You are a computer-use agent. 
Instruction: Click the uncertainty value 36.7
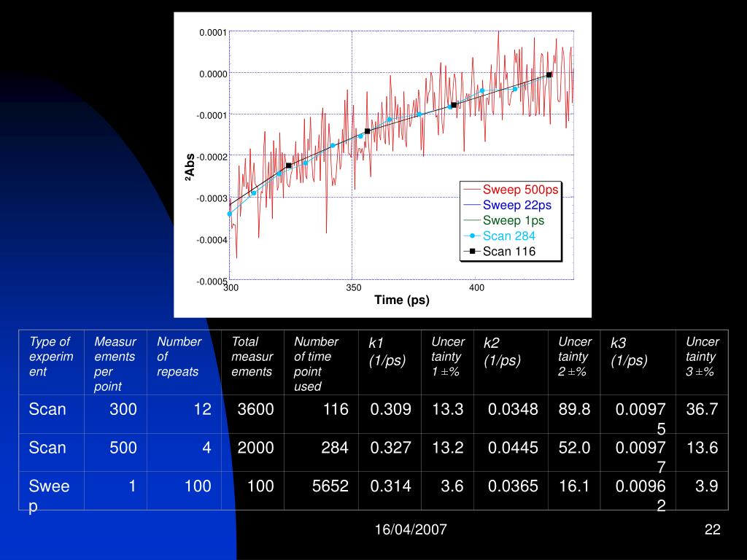point(702,409)
